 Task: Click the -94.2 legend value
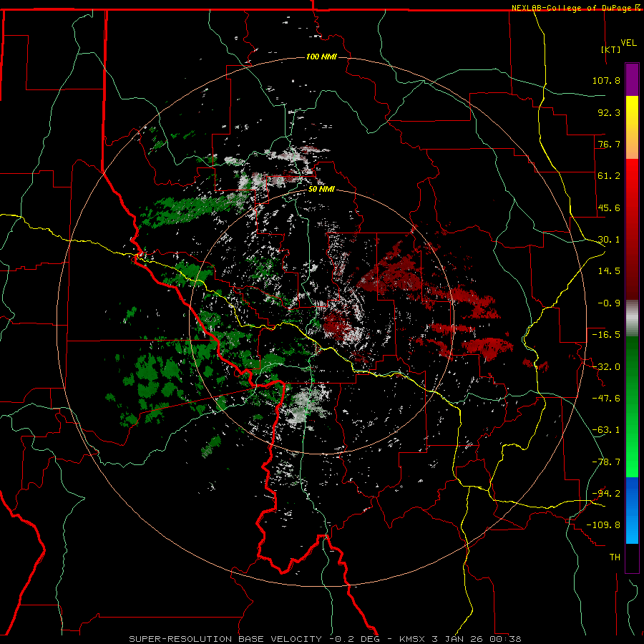606,493
